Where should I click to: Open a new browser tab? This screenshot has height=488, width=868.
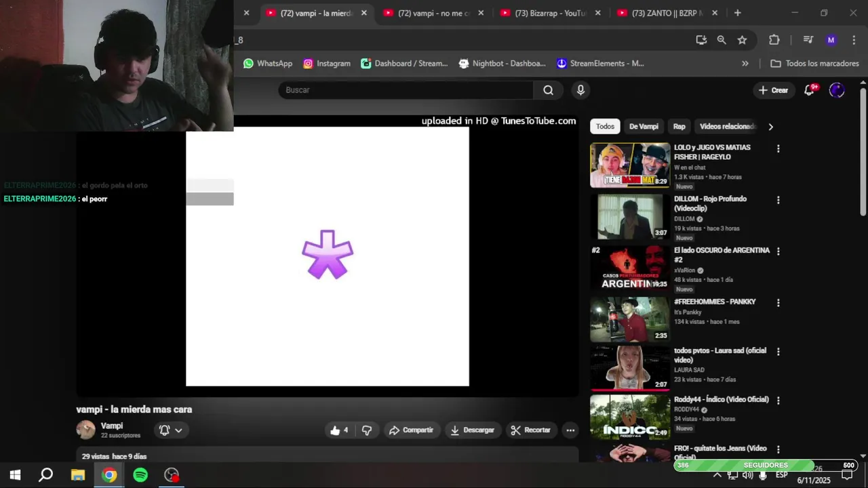point(737,13)
